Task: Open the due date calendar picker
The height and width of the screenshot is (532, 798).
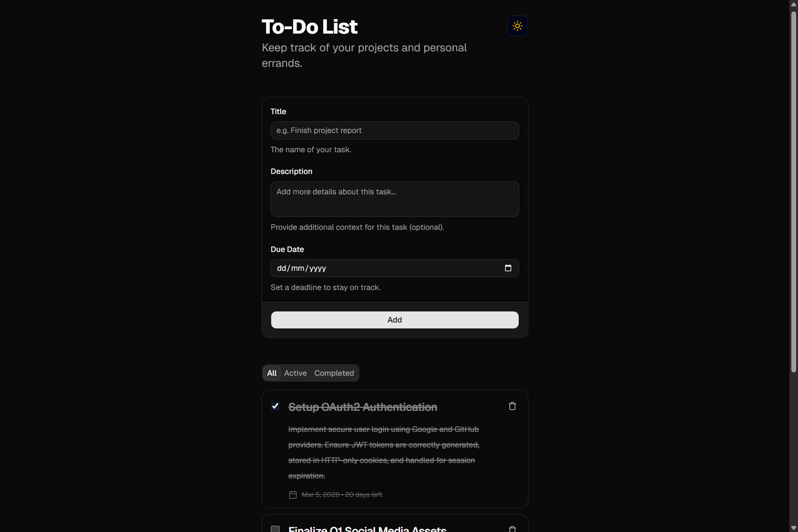Action: pos(508,268)
